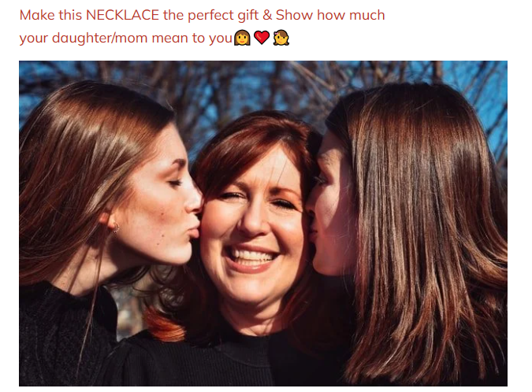Click the ampersand in the heading
Screen dimensions: 532x392
267,15
